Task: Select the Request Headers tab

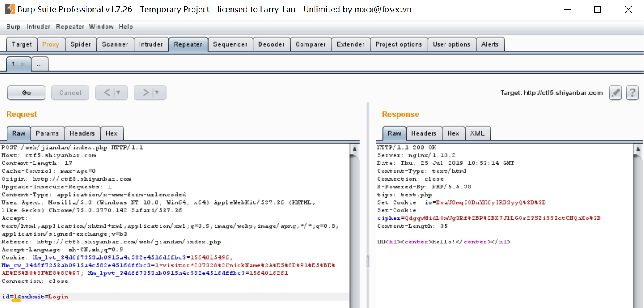Action: tap(82, 133)
